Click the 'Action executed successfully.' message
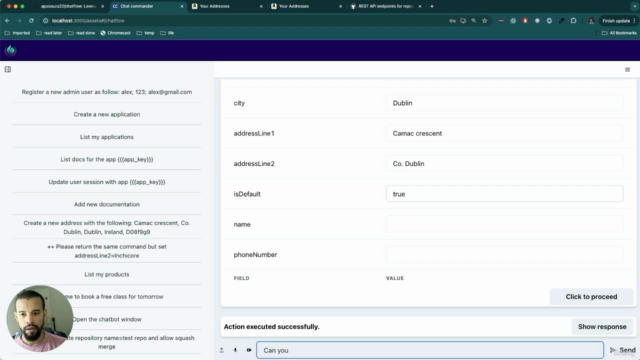Screen dimensions: 640x360 271,327
